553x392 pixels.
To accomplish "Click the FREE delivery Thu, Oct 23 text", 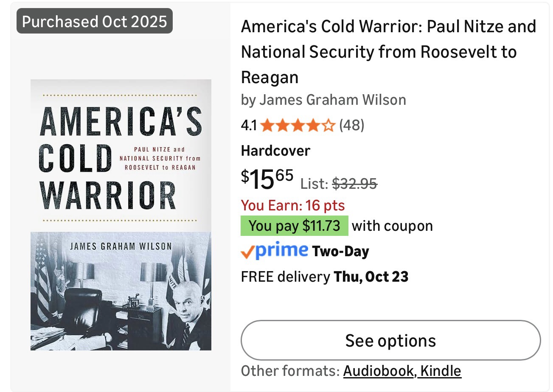I will tap(325, 277).
